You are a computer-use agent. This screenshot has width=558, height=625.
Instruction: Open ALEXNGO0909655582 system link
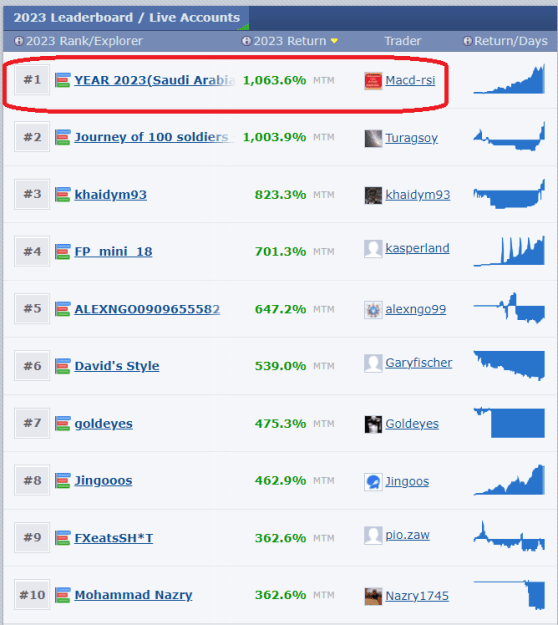click(147, 309)
